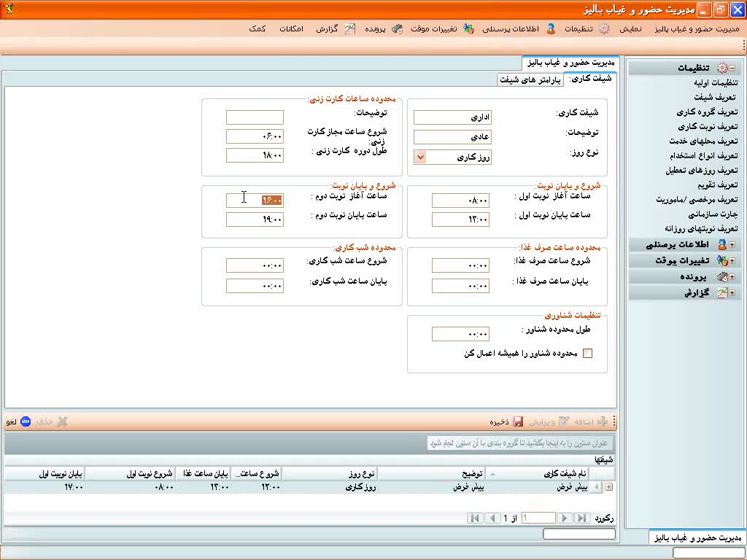Click the report chart icon in menu bar
The height and width of the screenshot is (560, 747).
click(350, 29)
